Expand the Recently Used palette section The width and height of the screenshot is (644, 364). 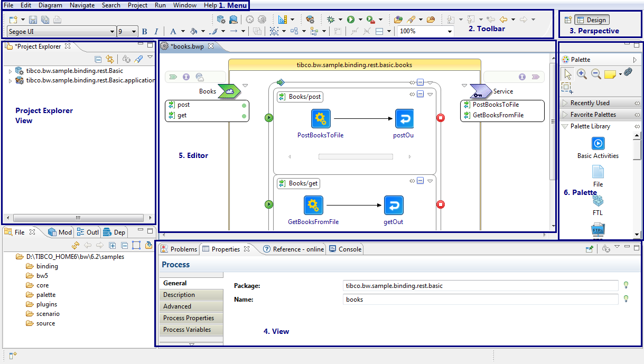coord(590,103)
